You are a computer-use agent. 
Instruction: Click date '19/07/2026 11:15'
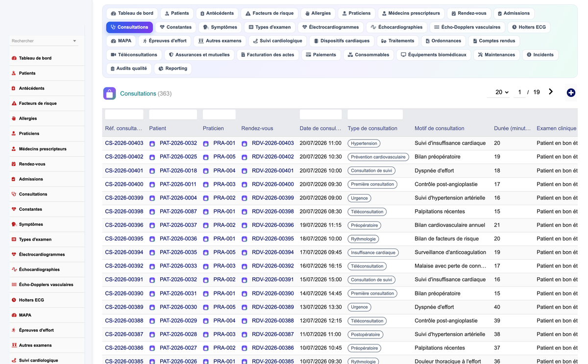pos(320,225)
